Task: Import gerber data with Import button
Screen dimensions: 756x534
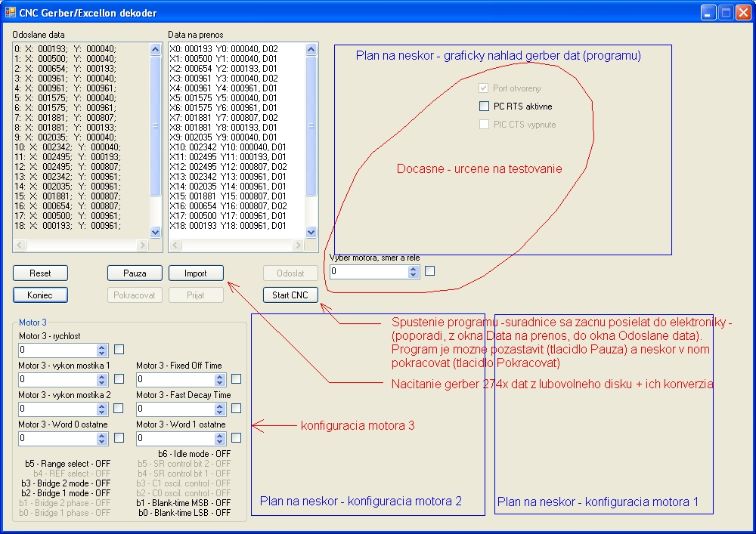Action: point(195,273)
